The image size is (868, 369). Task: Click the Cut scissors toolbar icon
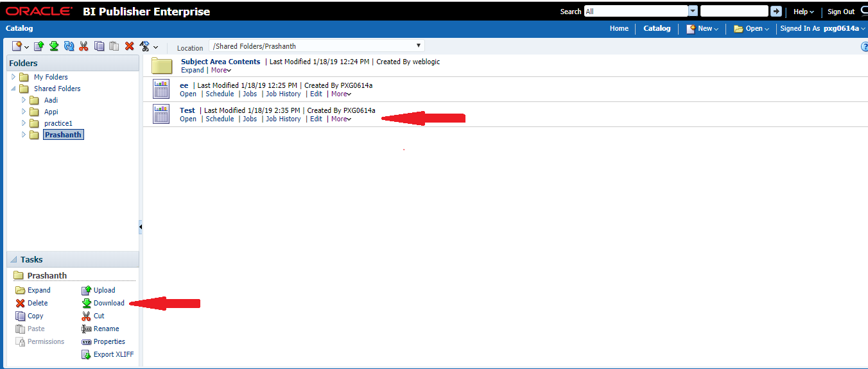click(83, 46)
